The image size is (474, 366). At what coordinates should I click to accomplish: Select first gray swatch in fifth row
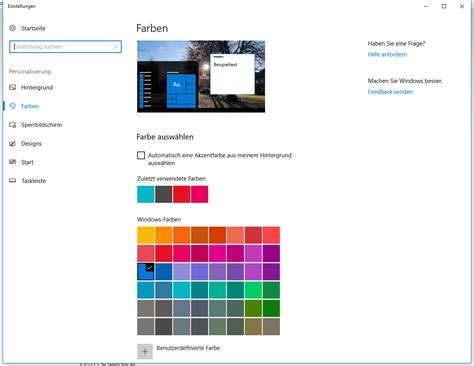click(146, 308)
